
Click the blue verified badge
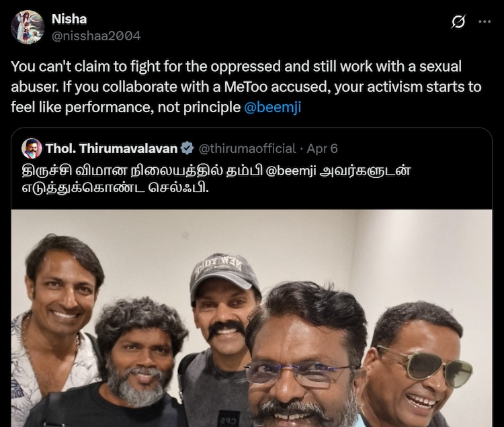[x=190, y=148]
